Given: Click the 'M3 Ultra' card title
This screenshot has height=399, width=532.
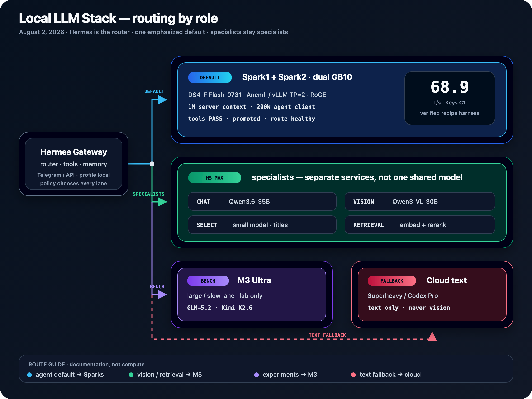Looking at the screenshot, I should 254,280.
